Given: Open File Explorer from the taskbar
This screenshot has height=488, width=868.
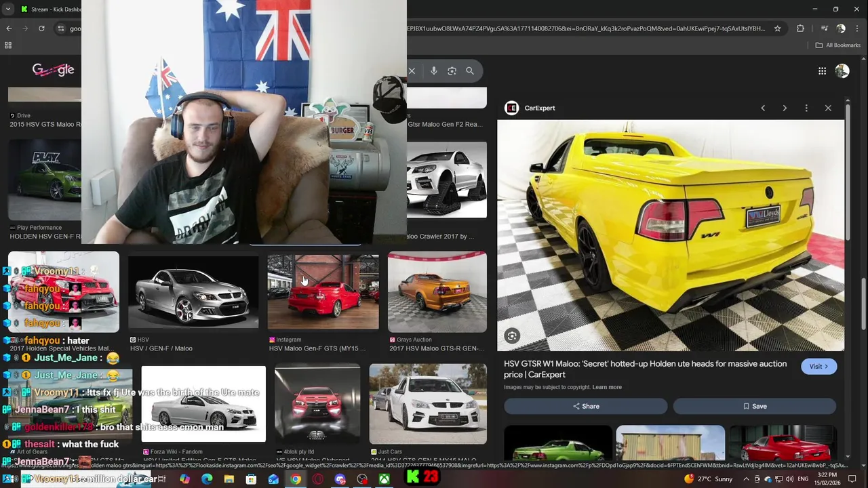Looking at the screenshot, I should [229, 479].
